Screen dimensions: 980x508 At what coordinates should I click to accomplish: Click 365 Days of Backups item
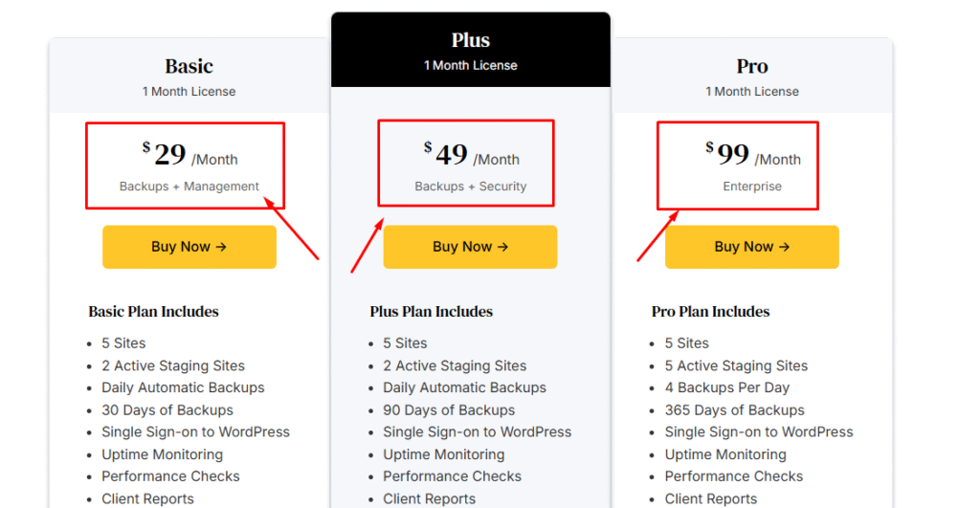click(734, 409)
